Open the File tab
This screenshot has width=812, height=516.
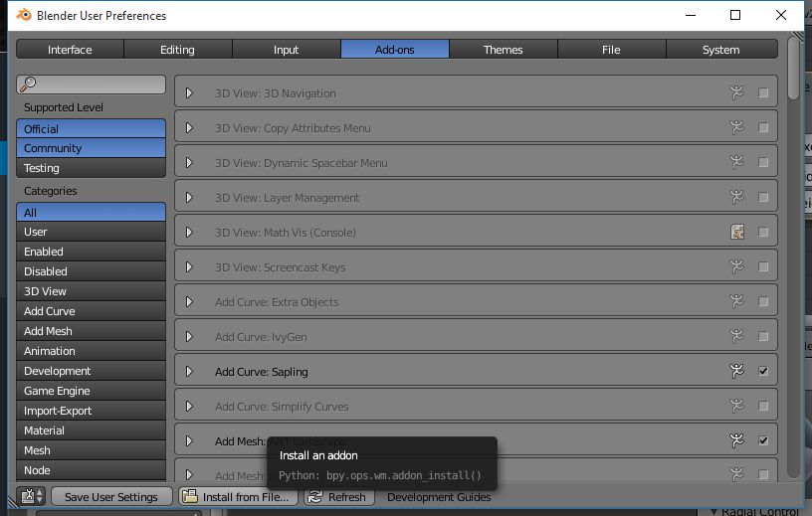point(611,49)
